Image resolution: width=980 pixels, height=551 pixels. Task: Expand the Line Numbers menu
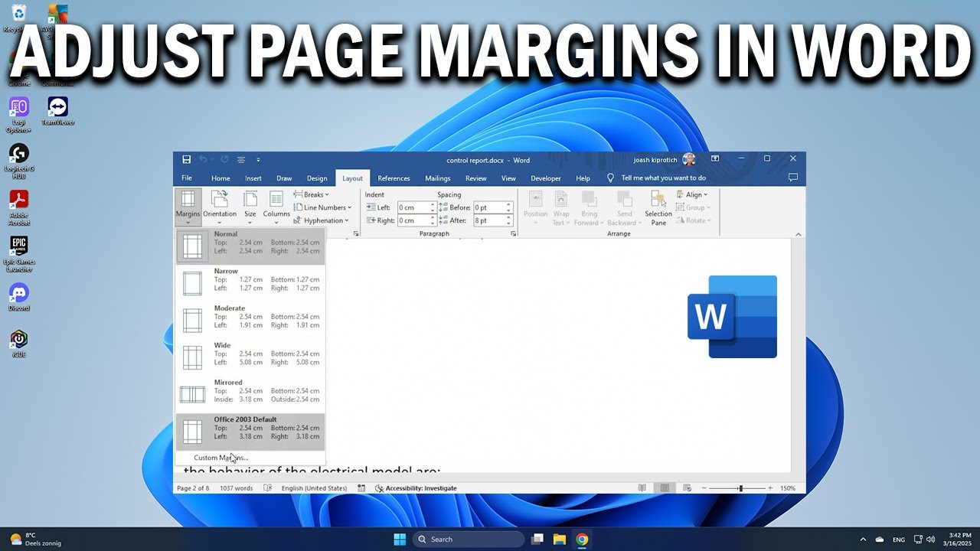[323, 207]
